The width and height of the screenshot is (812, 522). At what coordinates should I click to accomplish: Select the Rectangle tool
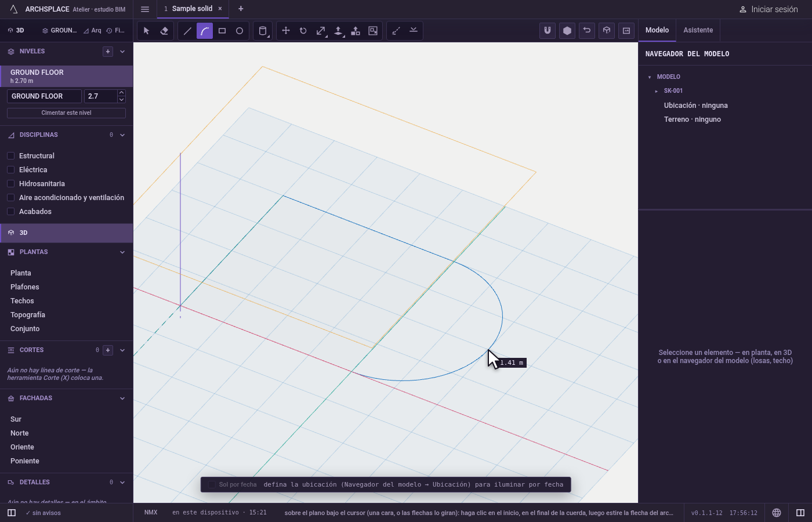tap(222, 31)
